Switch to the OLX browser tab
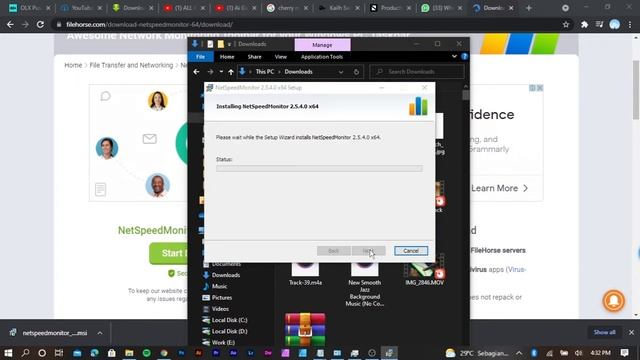Image resolution: width=640 pixels, height=360 pixels. point(29,8)
